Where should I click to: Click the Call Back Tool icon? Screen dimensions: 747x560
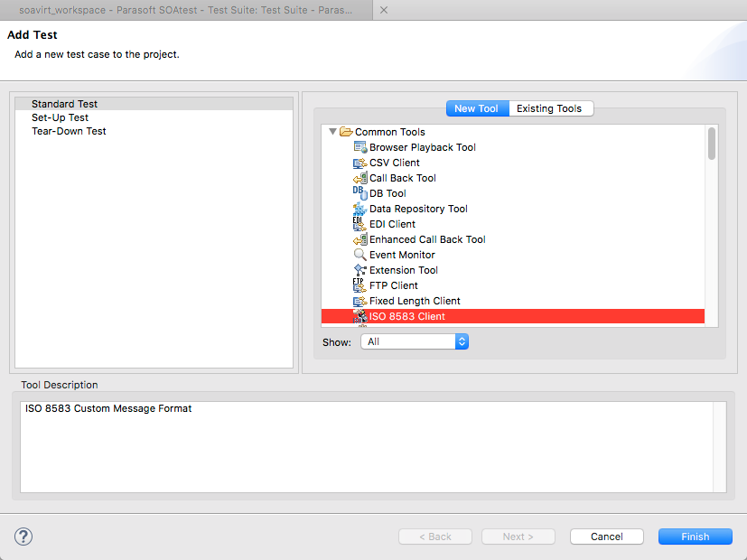pos(360,178)
